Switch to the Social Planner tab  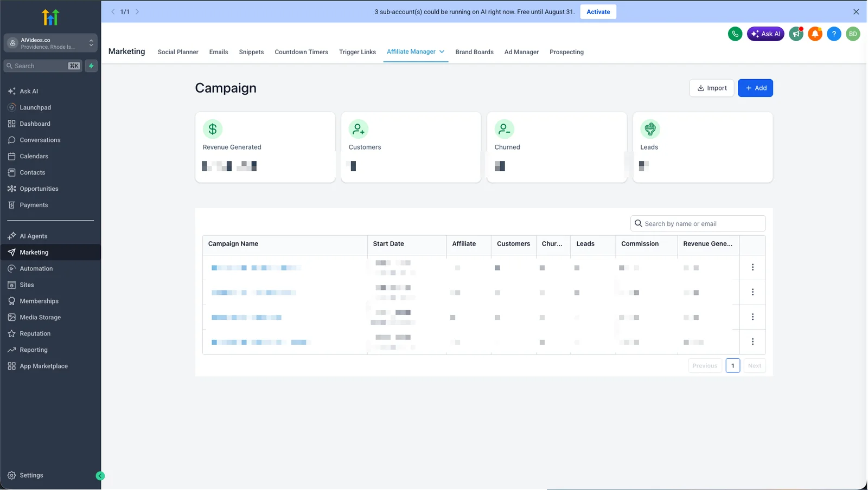178,52
